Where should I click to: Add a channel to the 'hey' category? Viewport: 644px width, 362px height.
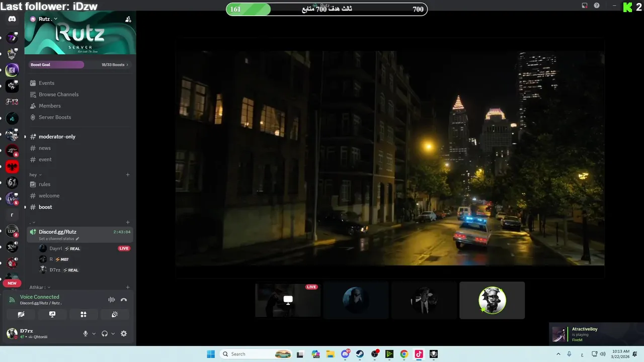[128, 174]
